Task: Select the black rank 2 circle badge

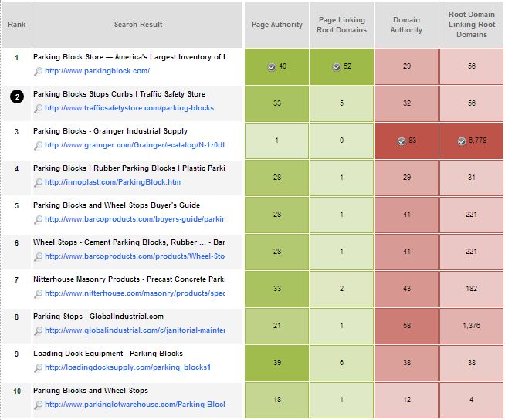Action: tap(17, 97)
